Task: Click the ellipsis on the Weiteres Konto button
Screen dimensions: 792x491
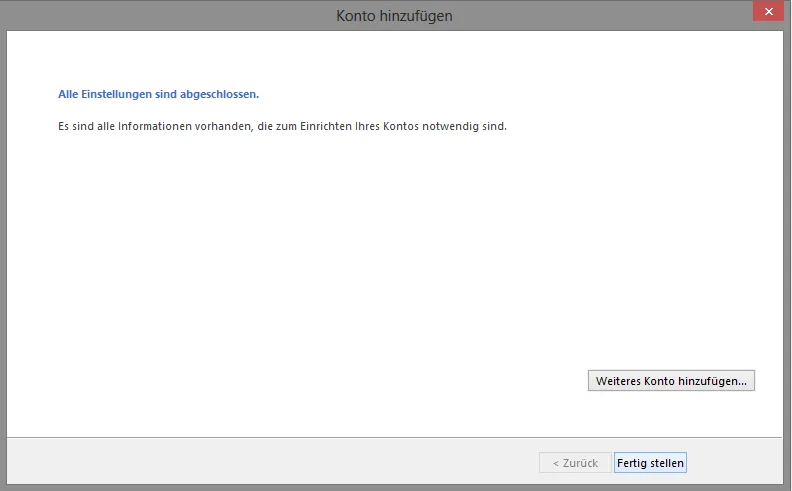Action: 742,381
